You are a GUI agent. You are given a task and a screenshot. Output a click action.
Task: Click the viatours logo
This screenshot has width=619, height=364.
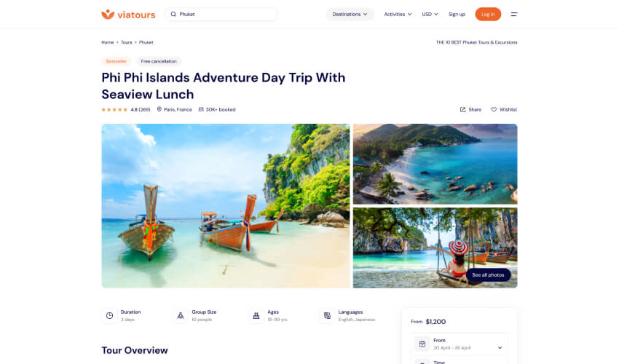pos(128,15)
